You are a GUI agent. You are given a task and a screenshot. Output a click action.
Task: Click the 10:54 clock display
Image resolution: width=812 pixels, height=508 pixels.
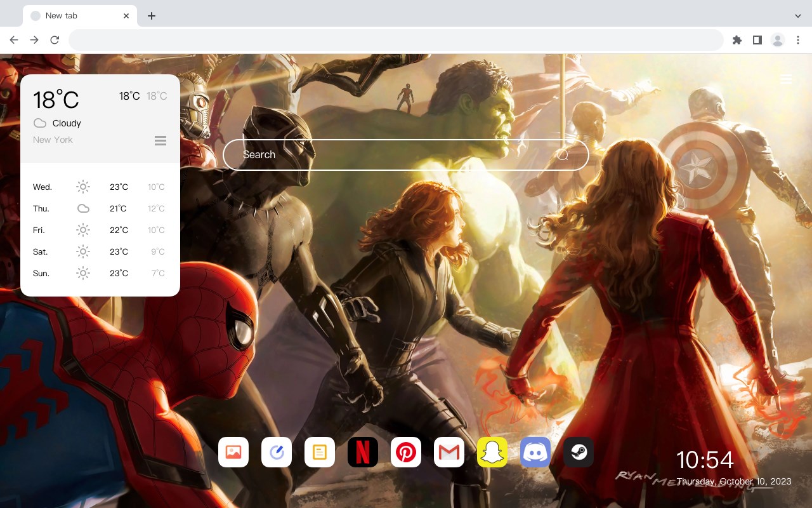pyautogui.click(x=705, y=460)
